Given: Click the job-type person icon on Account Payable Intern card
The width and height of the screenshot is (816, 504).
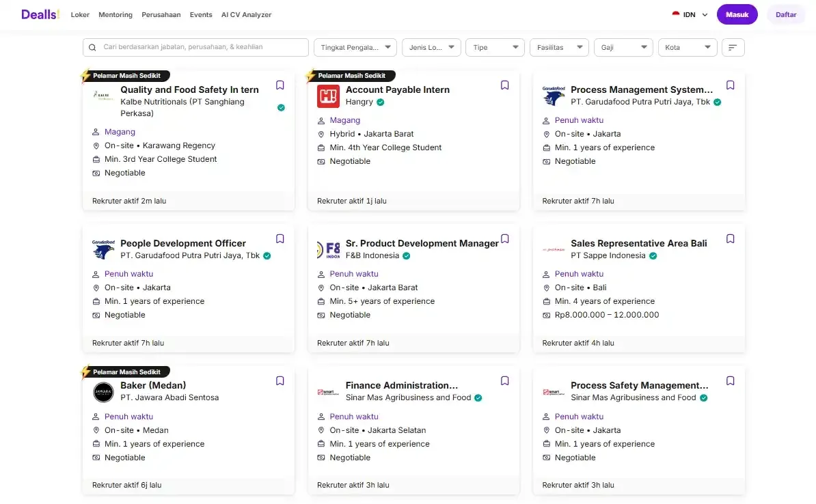Looking at the screenshot, I should [x=321, y=121].
